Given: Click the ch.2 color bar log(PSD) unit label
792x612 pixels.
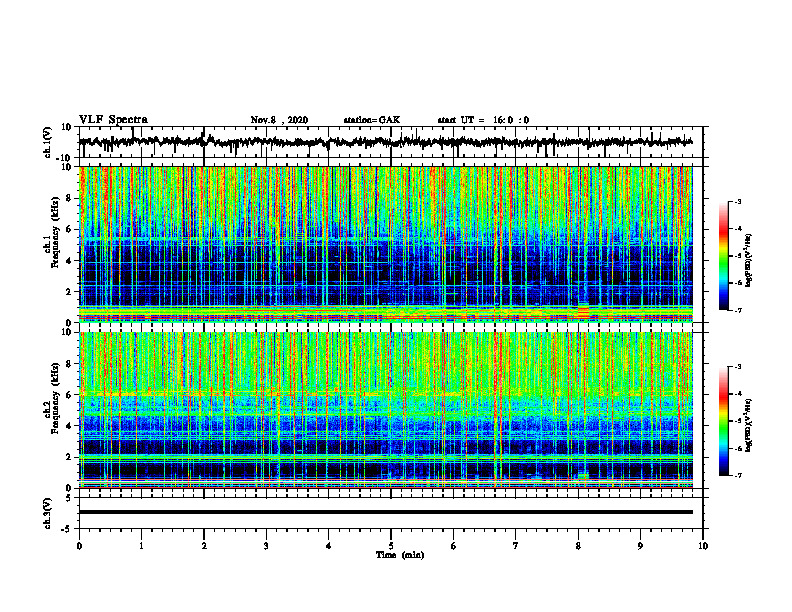Looking at the screenshot, I should 749,424.
